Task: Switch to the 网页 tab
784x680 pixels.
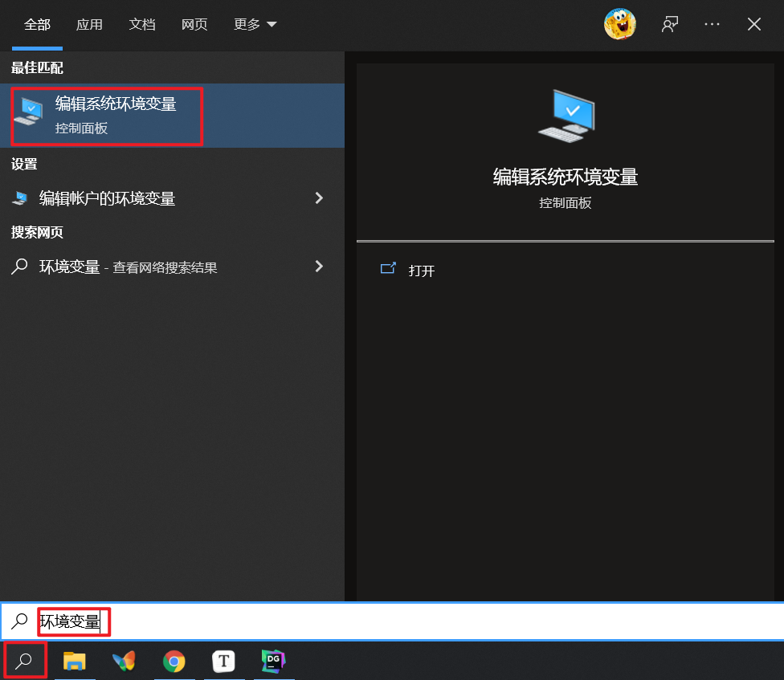Action: click(x=194, y=24)
